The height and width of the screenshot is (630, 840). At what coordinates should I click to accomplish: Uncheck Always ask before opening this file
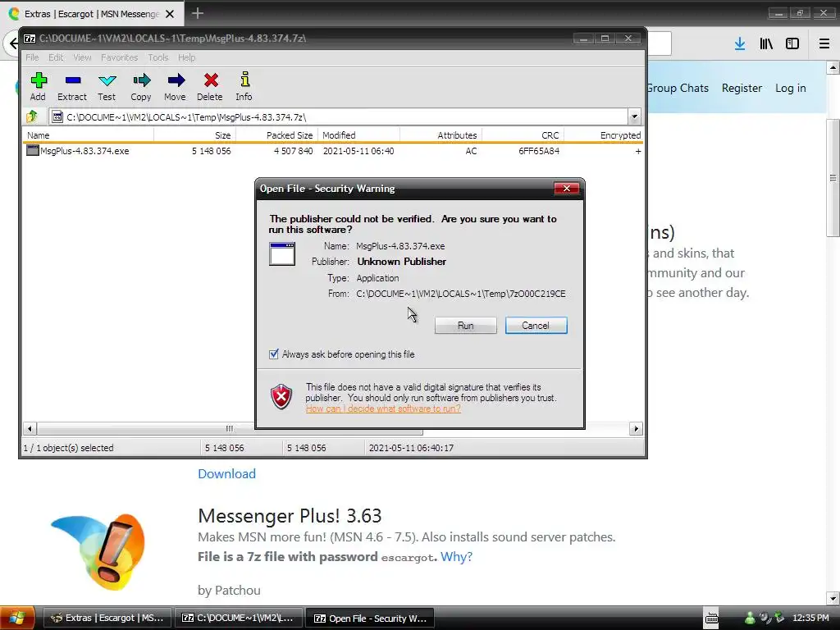(274, 354)
